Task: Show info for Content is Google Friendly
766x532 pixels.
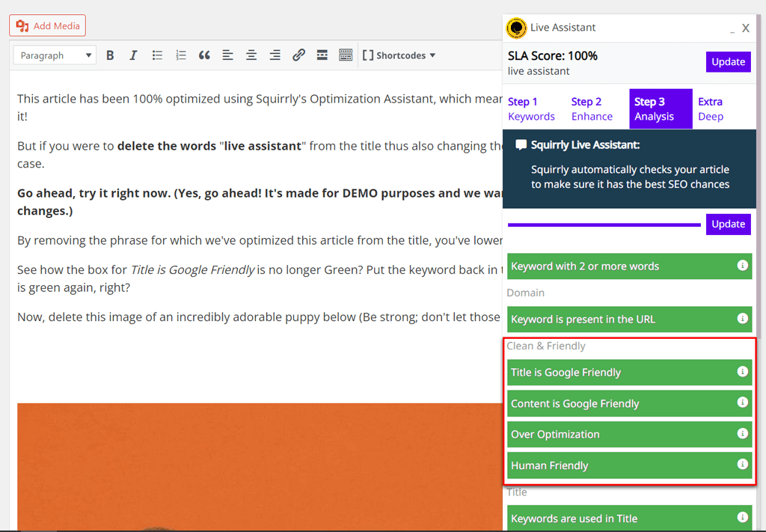Action: 743,403
